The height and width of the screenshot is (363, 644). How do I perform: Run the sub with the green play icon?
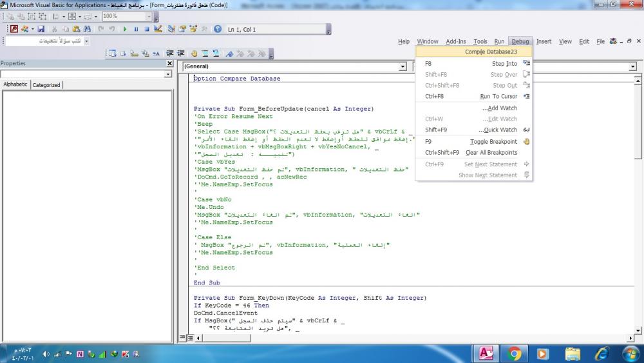[125, 29]
